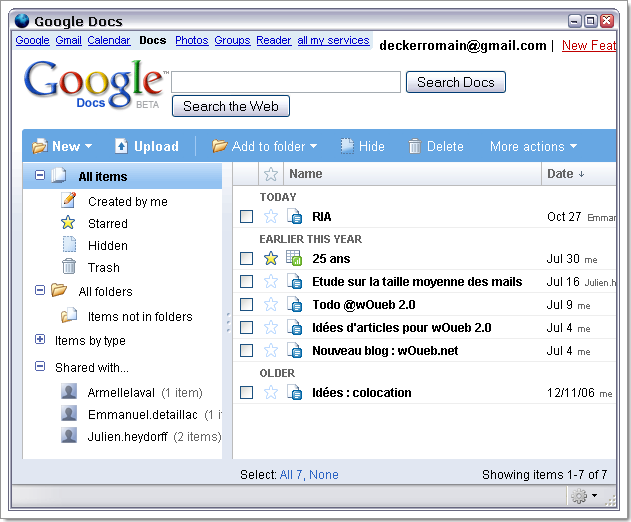
Task: Star the Etude sur la taille moyenne document
Action: (x=271, y=282)
